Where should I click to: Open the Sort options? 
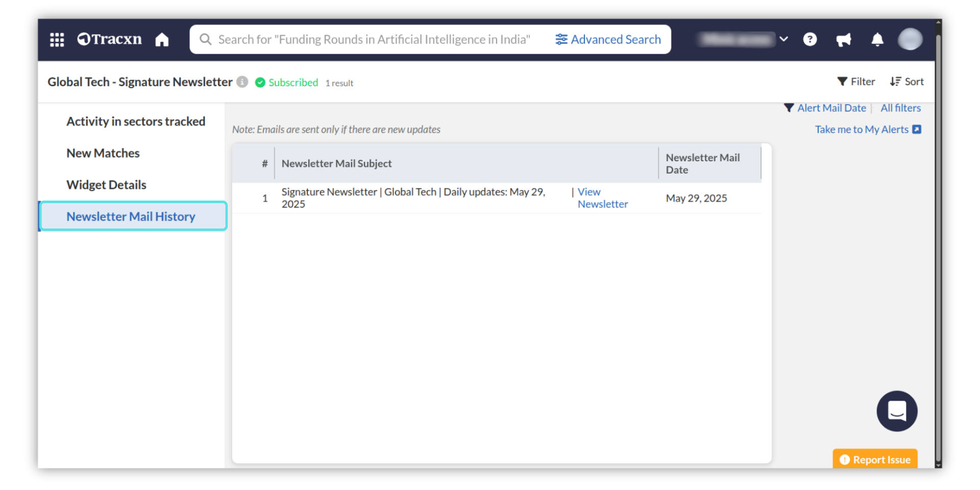[906, 82]
